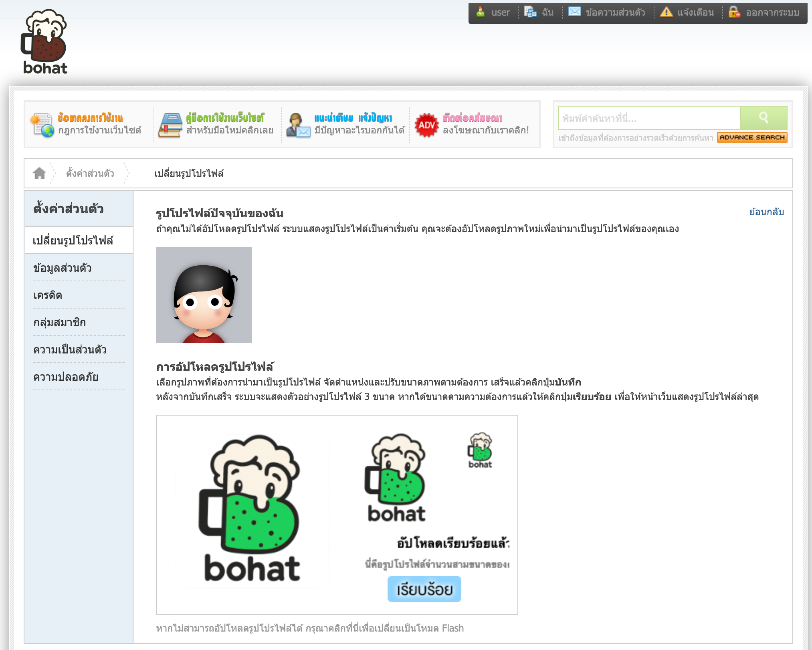Click the bohat beer mug logo

pyautogui.click(x=44, y=42)
